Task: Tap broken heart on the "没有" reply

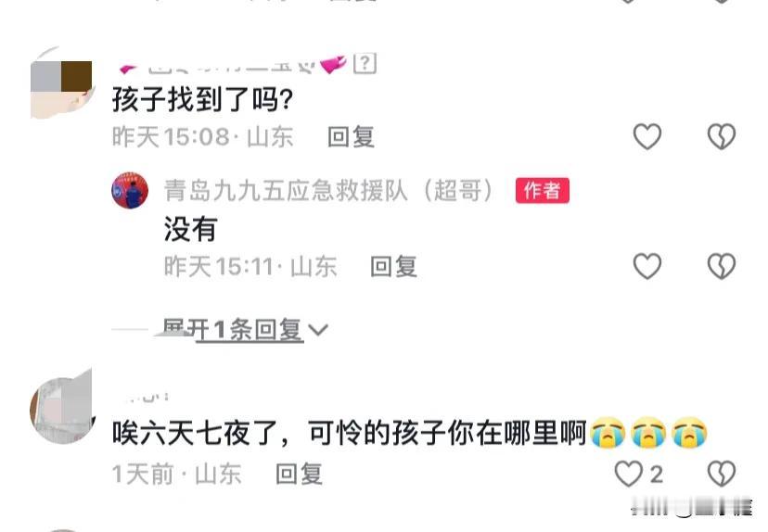Action: point(722,266)
